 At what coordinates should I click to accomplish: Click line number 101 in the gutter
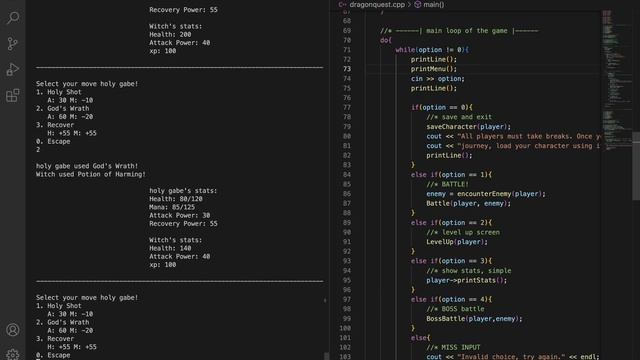coord(345,338)
